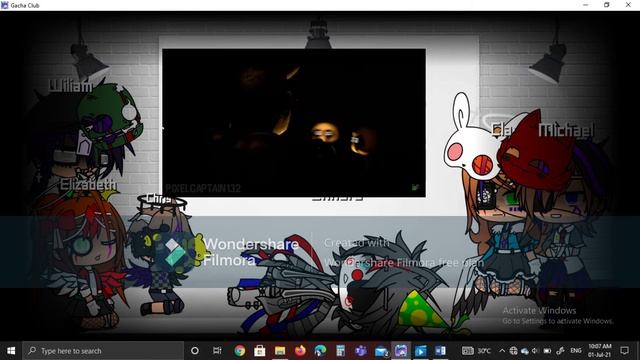Open Microsoft Teams from the taskbar

(x=360, y=351)
